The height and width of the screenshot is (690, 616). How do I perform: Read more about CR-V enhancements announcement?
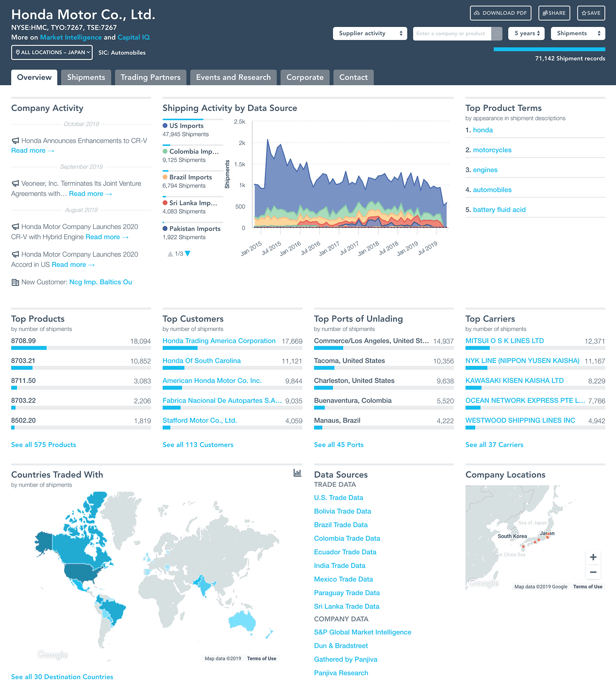[x=33, y=151]
